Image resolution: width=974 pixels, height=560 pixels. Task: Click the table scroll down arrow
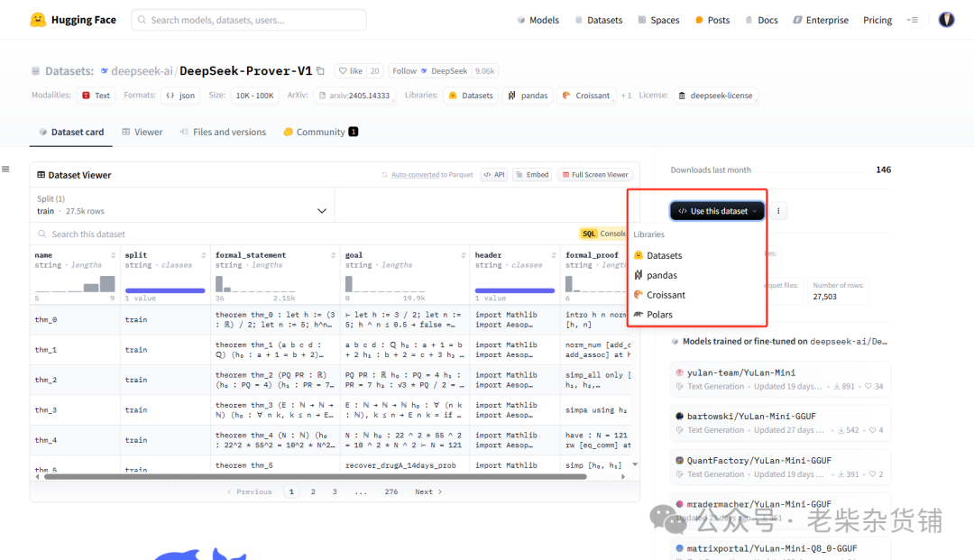pyautogui.click(x=635, y=464)
